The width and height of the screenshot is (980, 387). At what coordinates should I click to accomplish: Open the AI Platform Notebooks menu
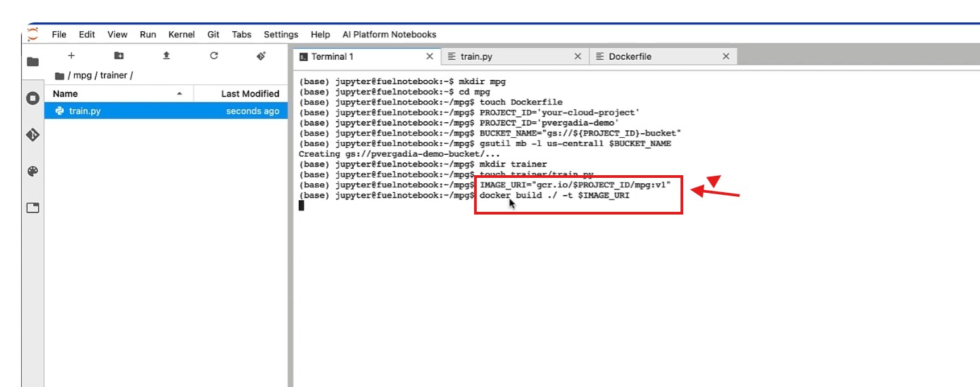click(389, 35)
